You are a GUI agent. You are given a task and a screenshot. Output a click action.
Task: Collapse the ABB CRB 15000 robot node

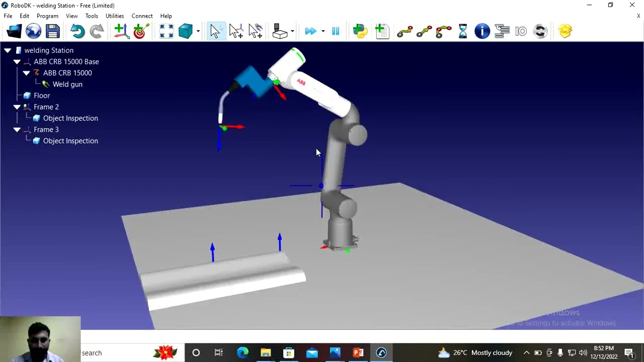click(x=26, y=73)
